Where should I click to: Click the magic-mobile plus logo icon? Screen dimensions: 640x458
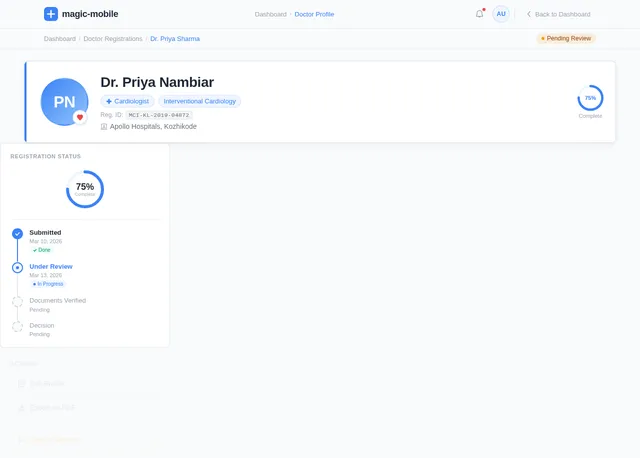(51, 14)
